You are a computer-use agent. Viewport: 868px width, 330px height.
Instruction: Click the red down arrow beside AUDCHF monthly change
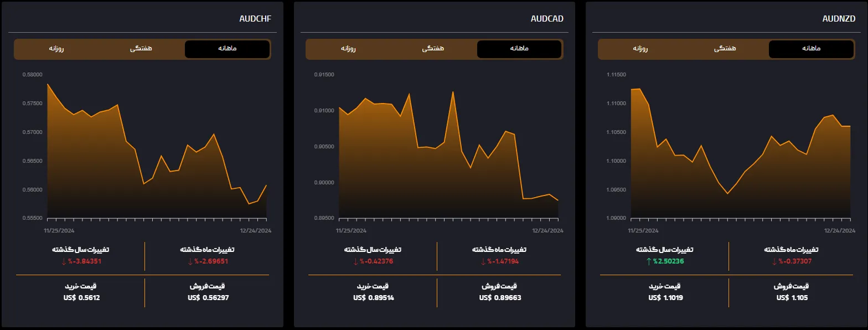[190, 261]
